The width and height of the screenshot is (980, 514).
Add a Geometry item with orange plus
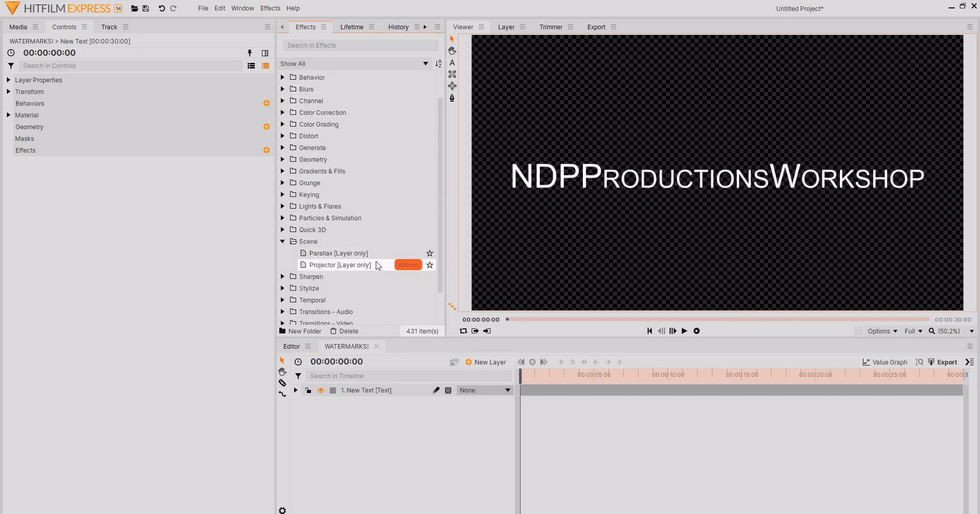click(266, 126)
